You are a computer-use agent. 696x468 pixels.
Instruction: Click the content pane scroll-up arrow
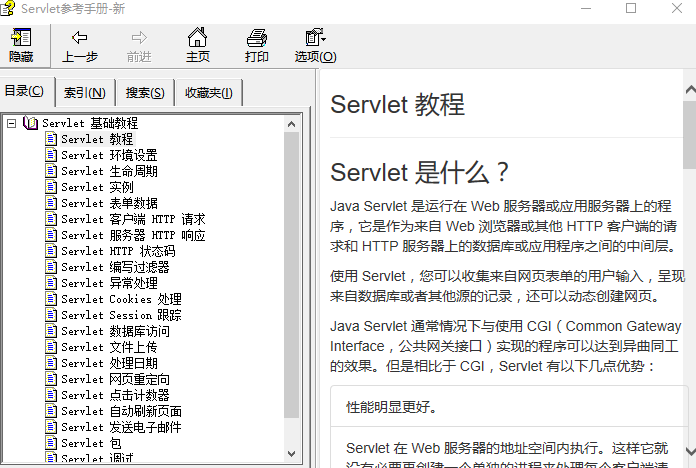pyautogui.click(x=689, y=89)
